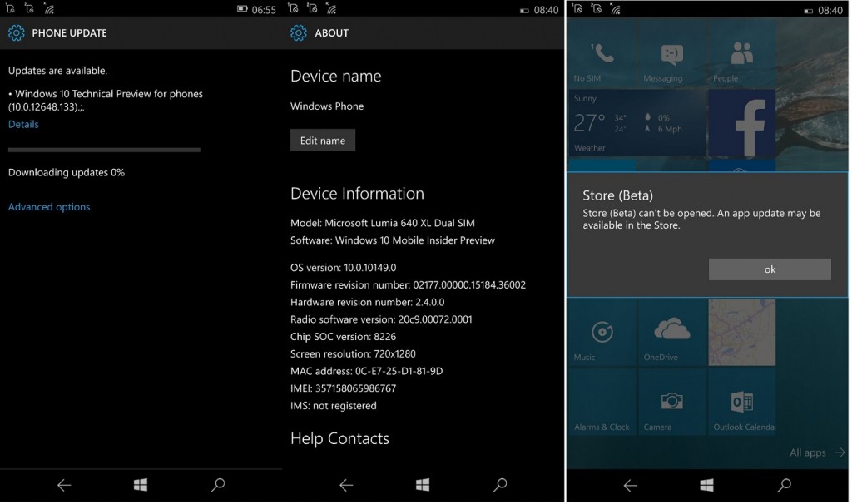The height and width of the screenshot is (504, 852).
Task: Tap the Phone Update settings gear icon
Action: point(17,33)
